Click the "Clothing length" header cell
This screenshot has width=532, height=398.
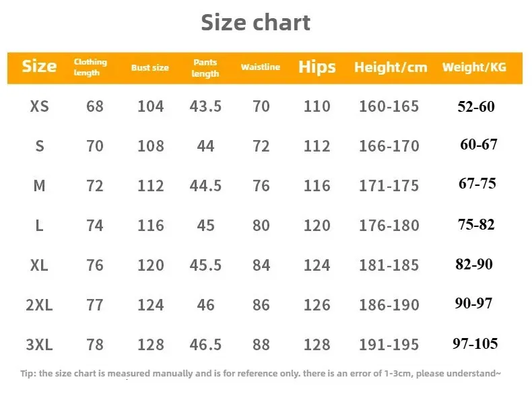(x=90, y=67)
